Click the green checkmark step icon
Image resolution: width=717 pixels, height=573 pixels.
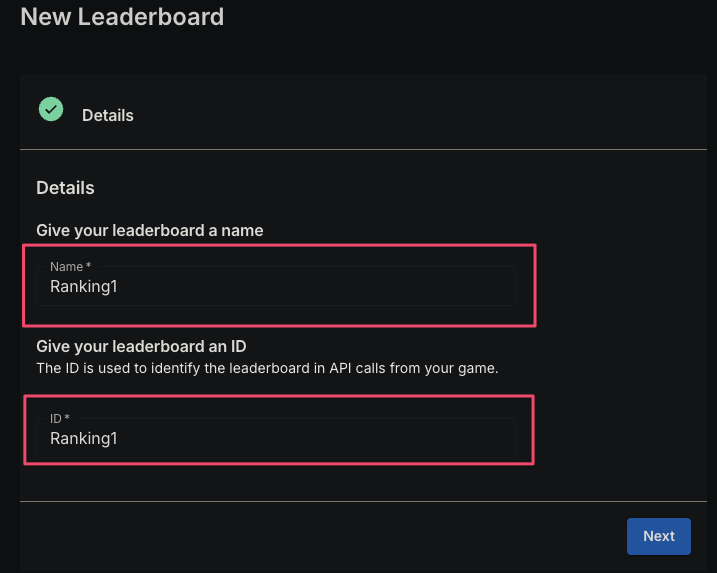[x=51, y=109]
